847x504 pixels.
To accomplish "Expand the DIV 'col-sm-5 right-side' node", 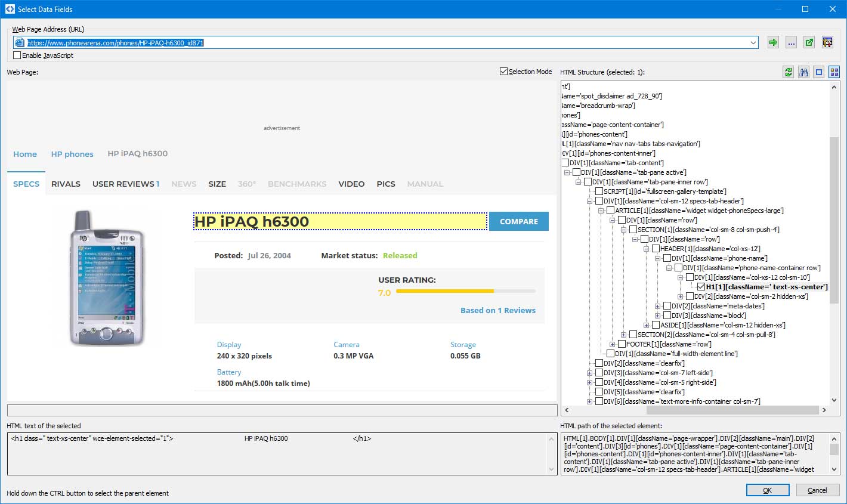I will point(589,382).
